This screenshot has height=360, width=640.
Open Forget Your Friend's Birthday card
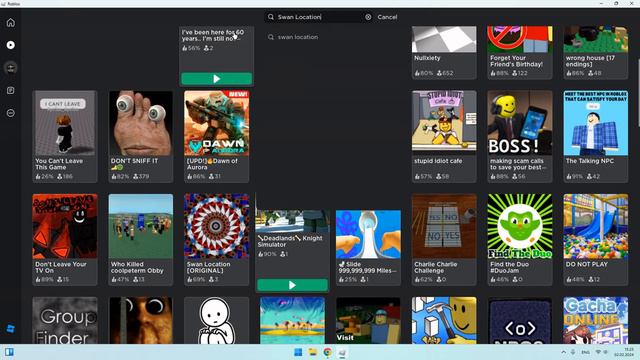click(520, 52)
